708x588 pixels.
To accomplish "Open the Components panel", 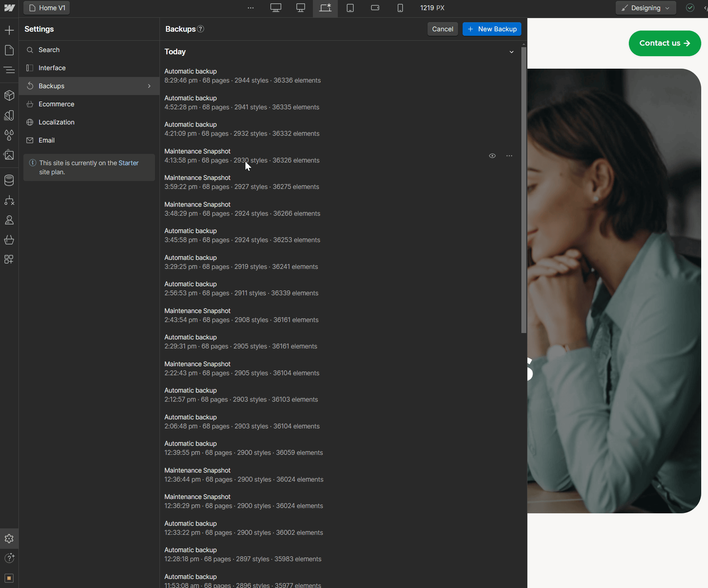I will [9, 95].
